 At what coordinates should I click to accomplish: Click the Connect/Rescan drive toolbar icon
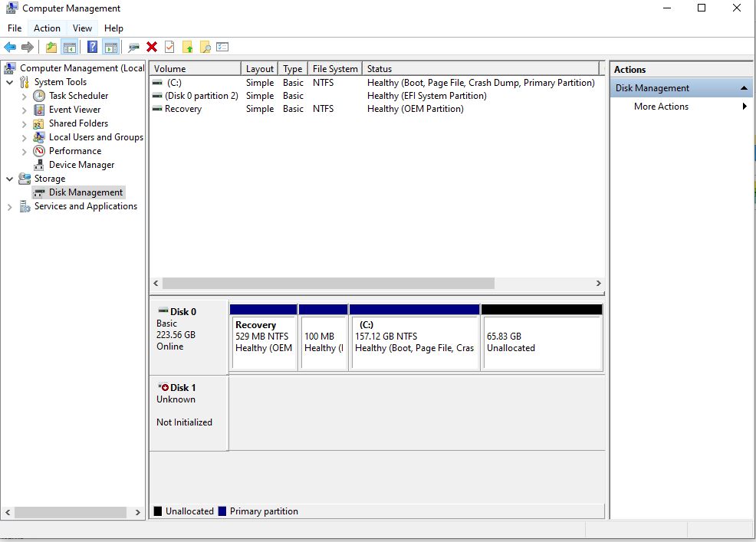134,48
